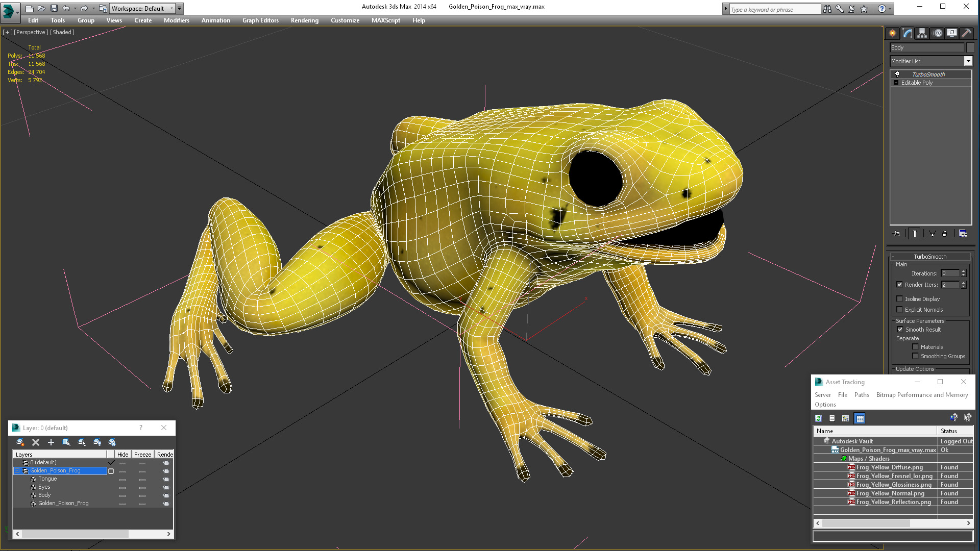Open the Graph Editors menu

[x=260, y=20]
